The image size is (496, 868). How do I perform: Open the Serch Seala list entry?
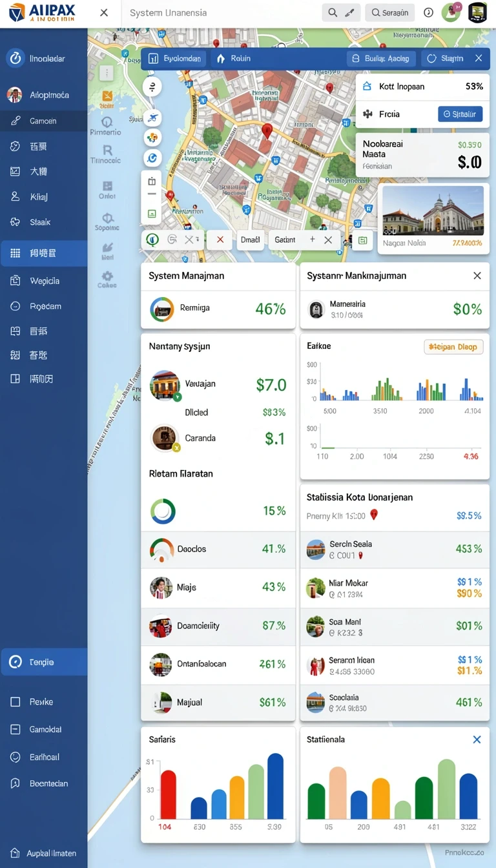point(395,550)
